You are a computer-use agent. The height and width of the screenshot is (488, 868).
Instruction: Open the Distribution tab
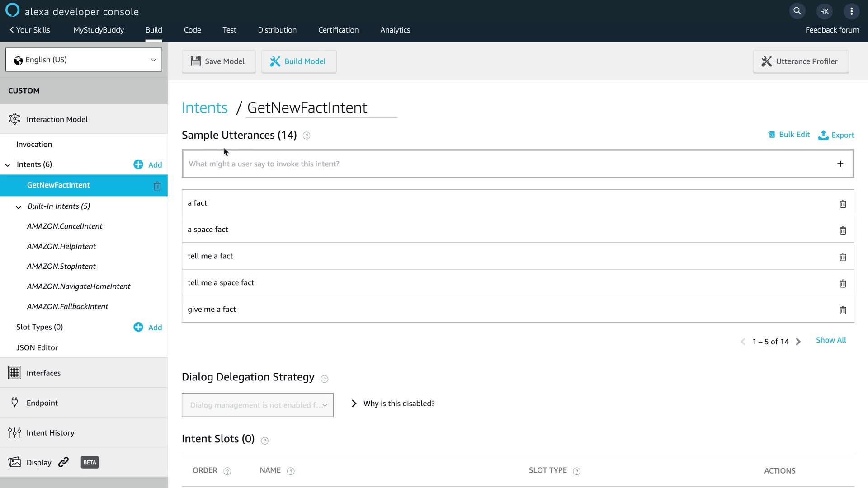pos(277,30)
